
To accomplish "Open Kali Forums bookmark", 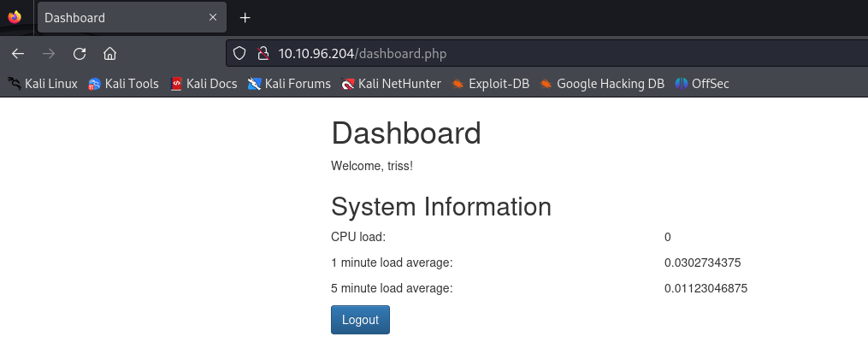I will [289, 84].
